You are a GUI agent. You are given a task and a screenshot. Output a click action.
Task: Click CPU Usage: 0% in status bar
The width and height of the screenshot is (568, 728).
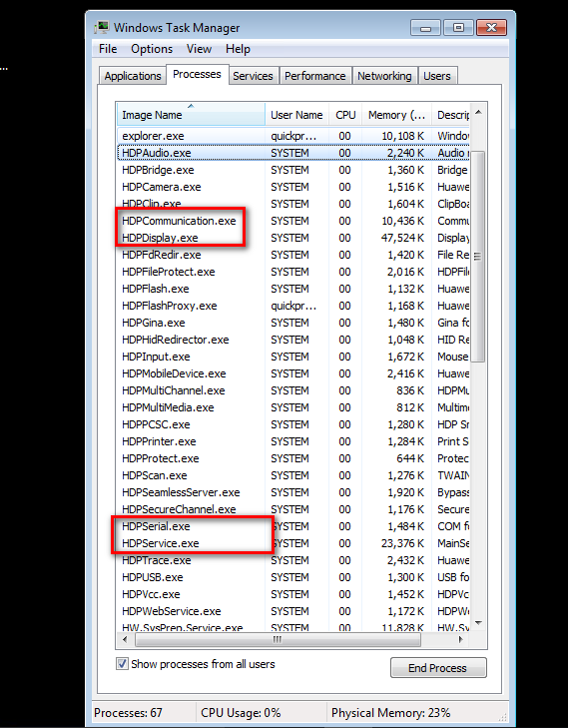tap(241, 713)
